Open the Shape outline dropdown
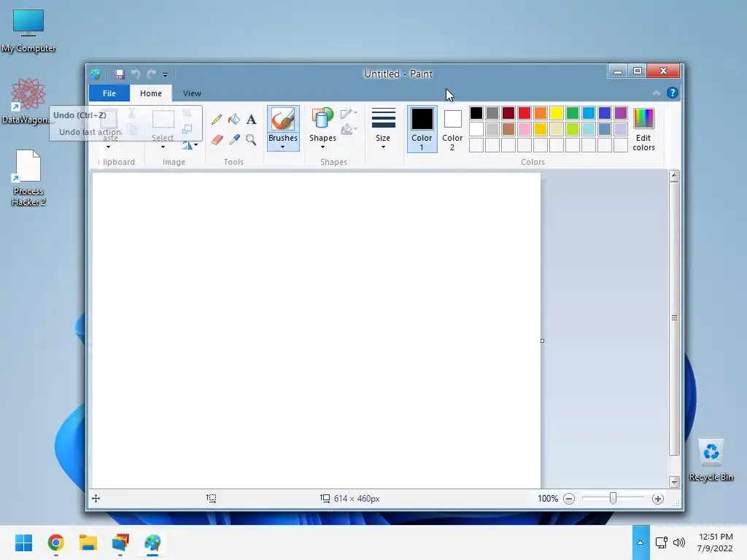Viewport: 747px width, 560px height. click(x=349, y=113)
